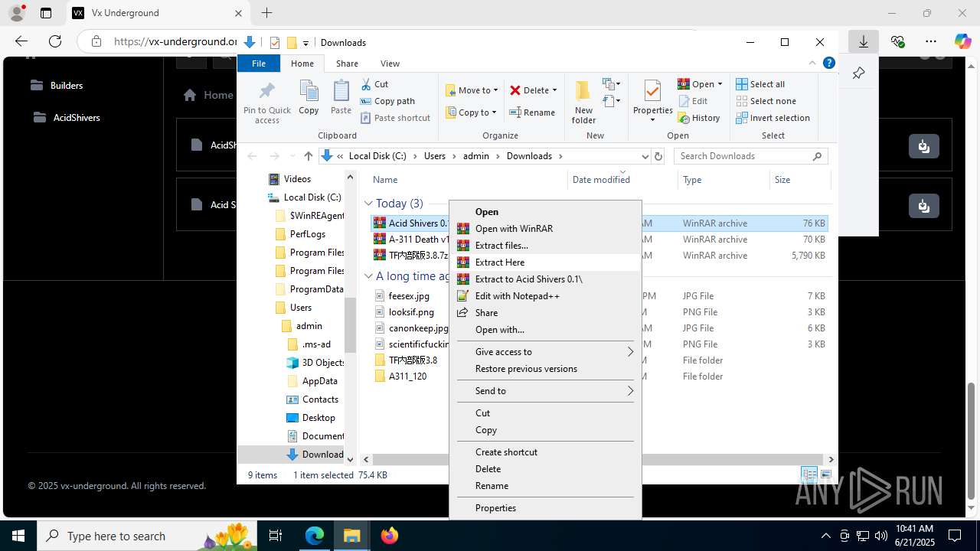
Task: Collapse the A long time ago group
Action: coord(368,276)
